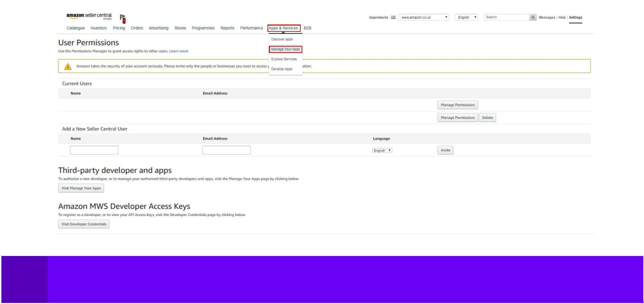Select Manage Your Apps menu entry
This screenshot has width=644, height=304.
click(x=285, y=49)
